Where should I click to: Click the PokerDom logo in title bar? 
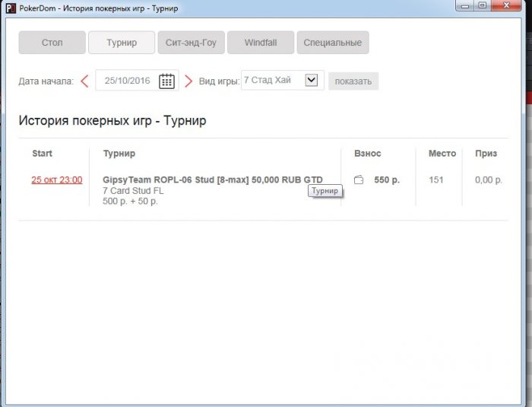pos(11,8)
